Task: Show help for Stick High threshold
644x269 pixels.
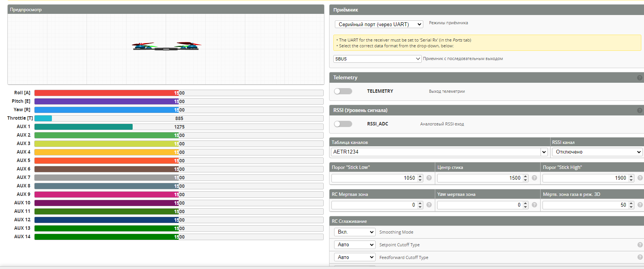Action: pyautogui.click(x=640, y=178)
